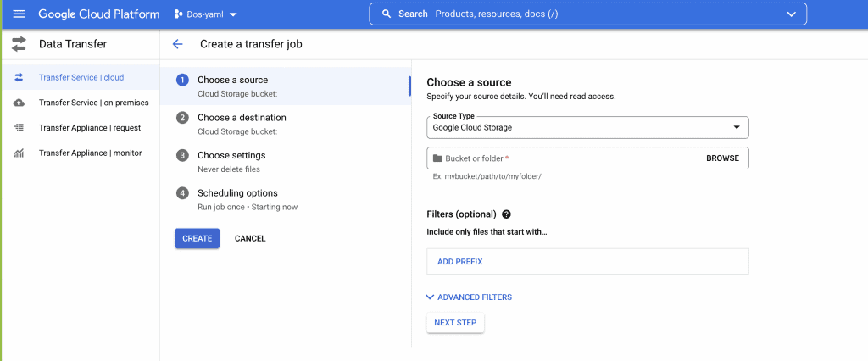Click the Transfer Service cloud arrows icon

[x=19, y=77]
